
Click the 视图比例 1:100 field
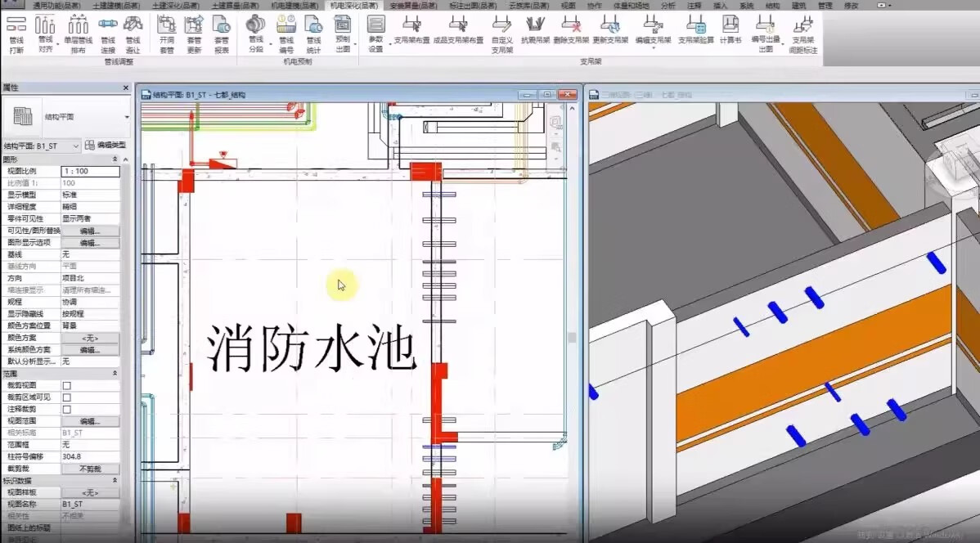[x=90, y=172]
